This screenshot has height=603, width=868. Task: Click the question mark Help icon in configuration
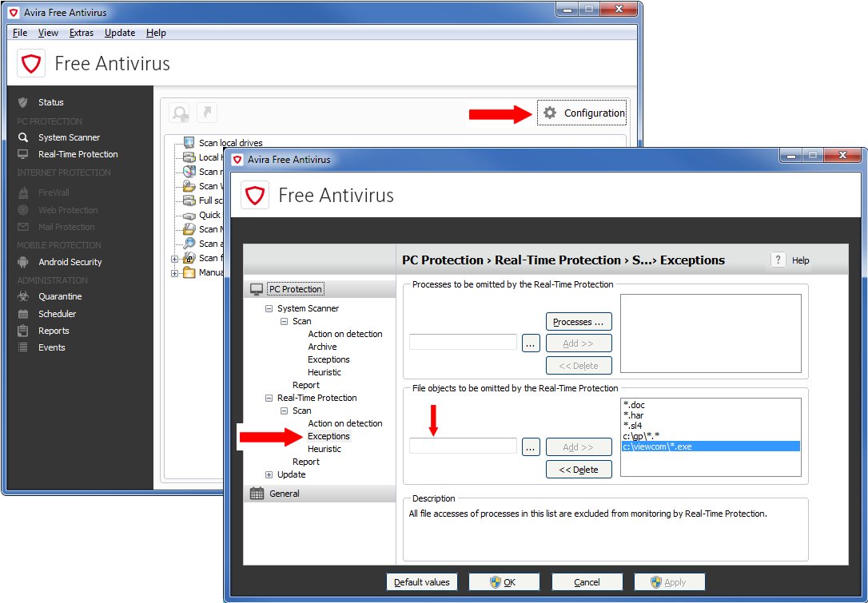(x=778, y=260)
